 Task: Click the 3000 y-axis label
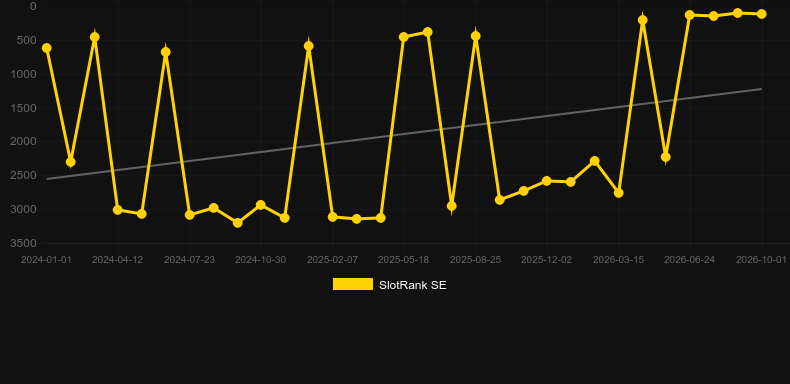(x=24, y=209)
